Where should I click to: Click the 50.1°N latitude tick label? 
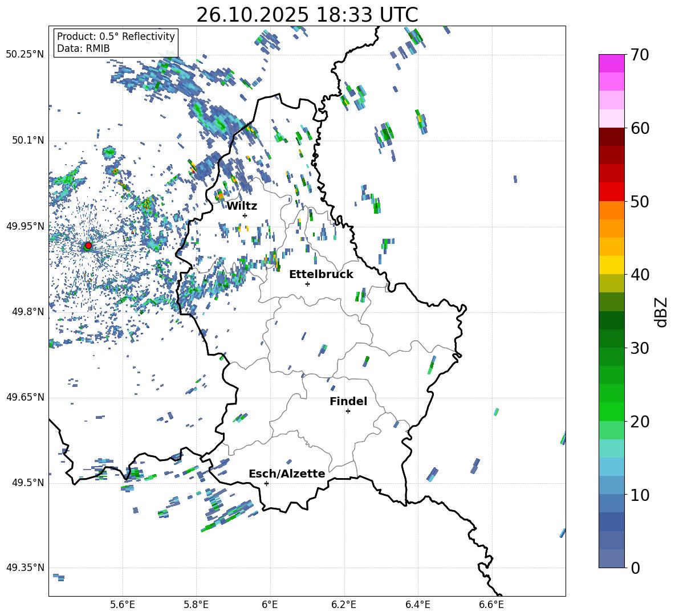pyautogui.click(x=25, y=141)
